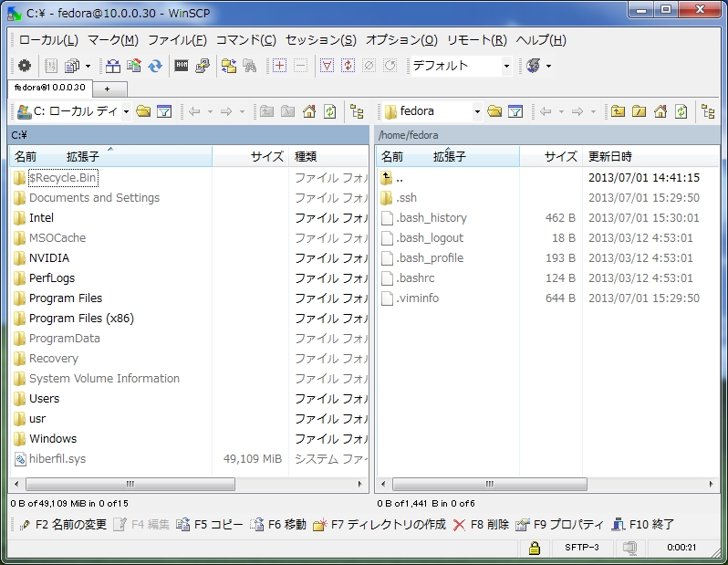Refresh the local panel
The width and height of the screenshot is (728, 565).
[329, 111]
